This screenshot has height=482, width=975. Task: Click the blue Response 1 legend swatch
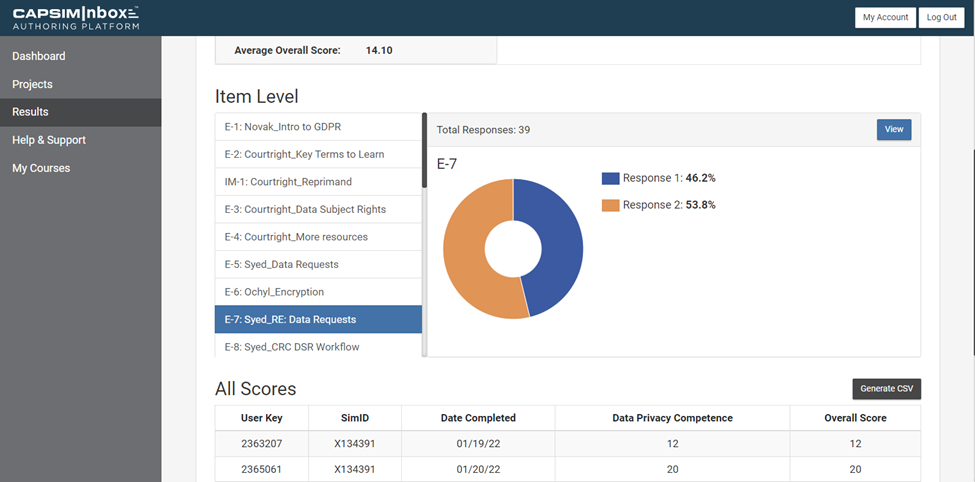611,178
